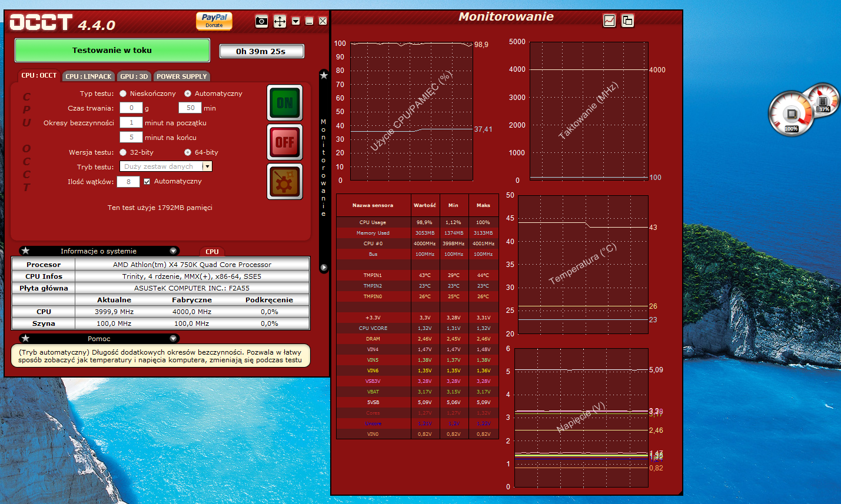Choose the 32-bity test version

pyautogui.click(x=123, y=152)
